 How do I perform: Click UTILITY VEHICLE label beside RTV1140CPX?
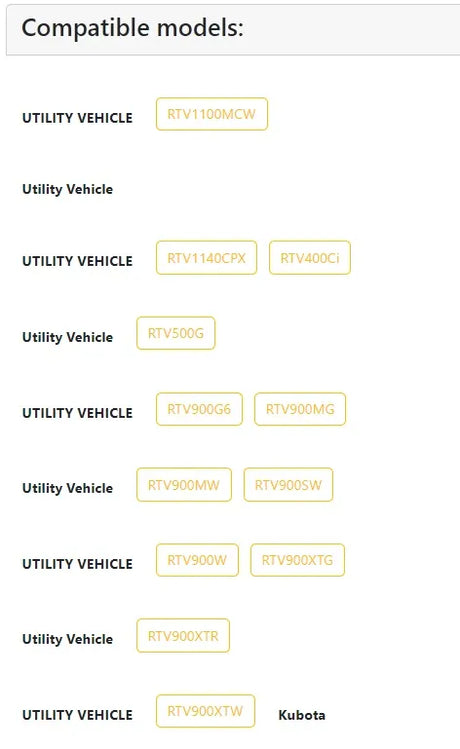(77, 261)
